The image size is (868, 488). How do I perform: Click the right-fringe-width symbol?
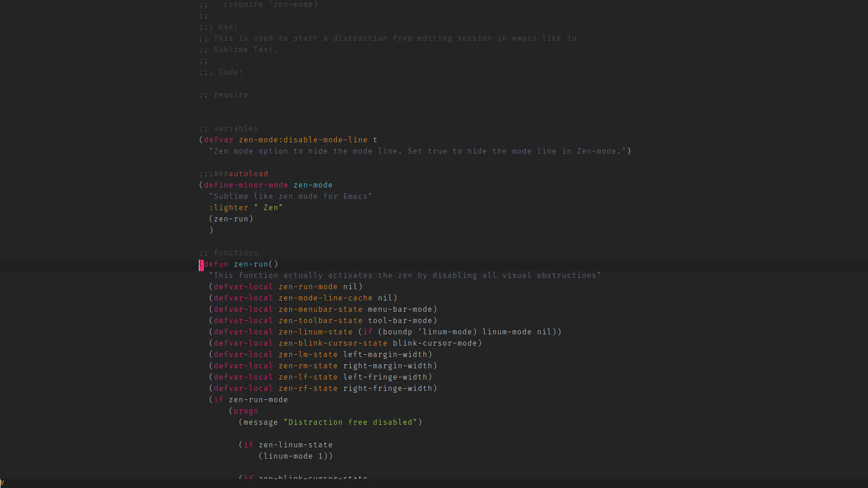pos(387,389)
